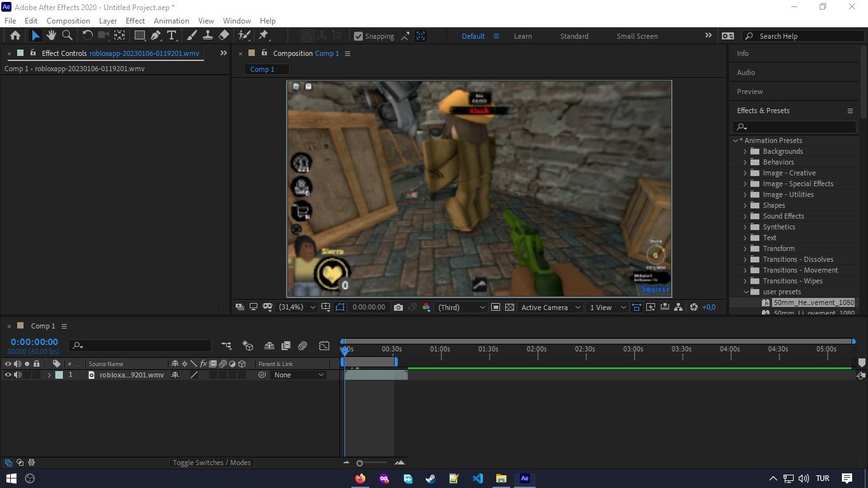Hide the robloxapp video layer

click(8, 375)
